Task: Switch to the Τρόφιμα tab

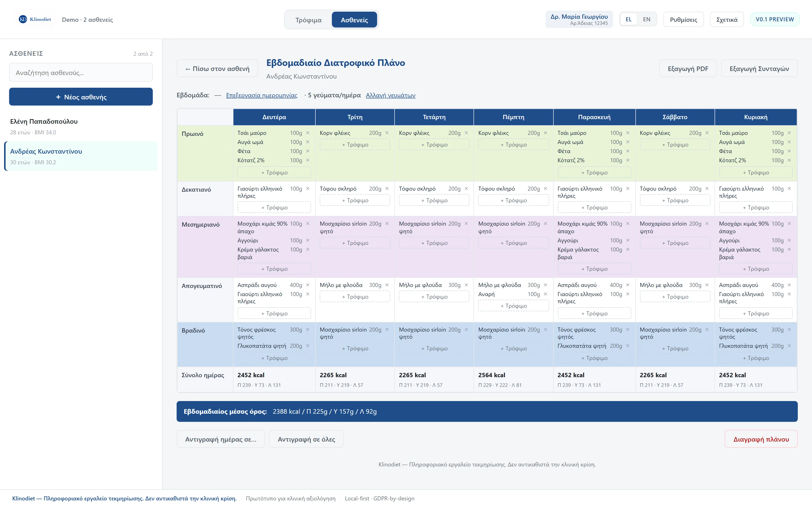Action: point(308,20)
